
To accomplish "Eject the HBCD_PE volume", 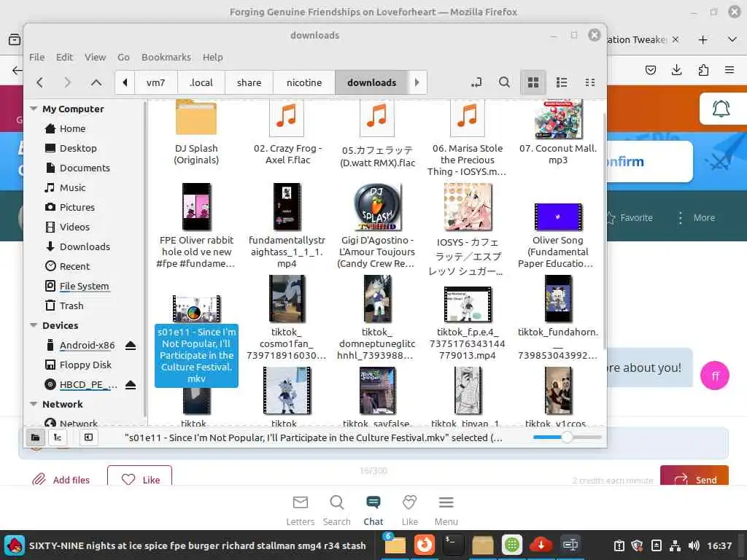I will point(131,385).
